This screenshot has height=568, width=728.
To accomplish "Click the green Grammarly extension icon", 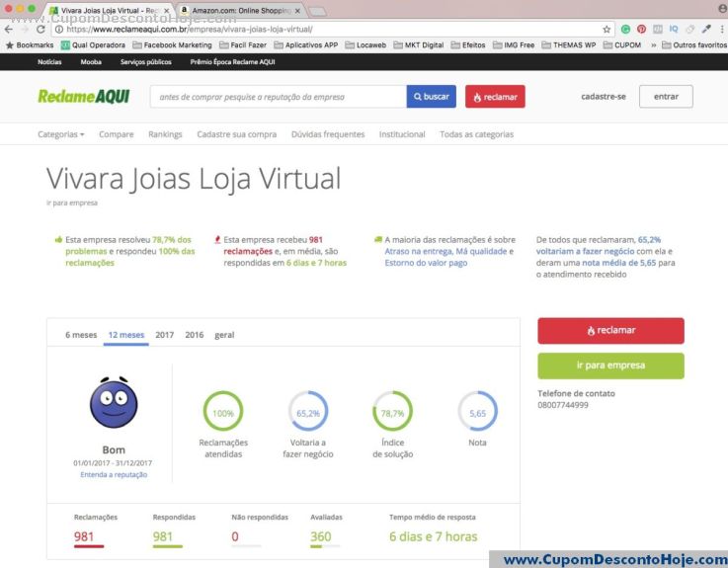I will coord(625,30).
